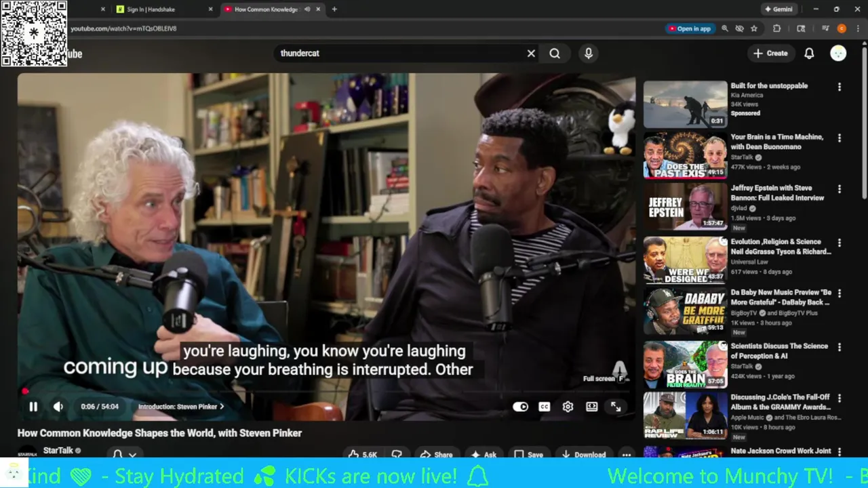This screenshot has height=488, width=868.
Task: Open player settings gear
Action: [568, 407]
